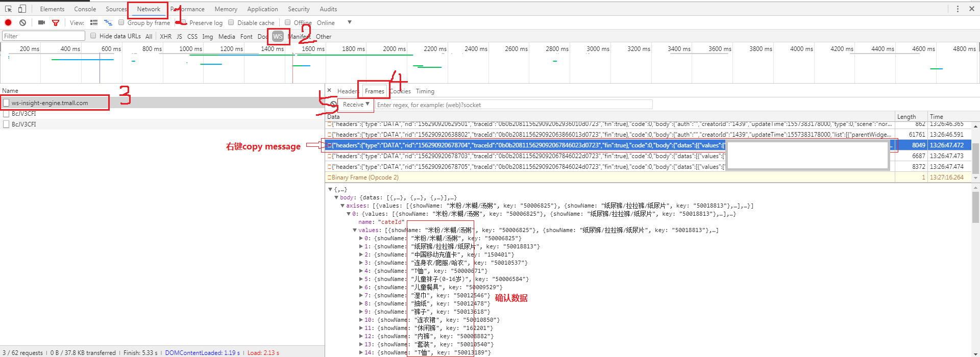Filter requests by CSS
This screenshot has width=980, height=357.
coord(192,36)
